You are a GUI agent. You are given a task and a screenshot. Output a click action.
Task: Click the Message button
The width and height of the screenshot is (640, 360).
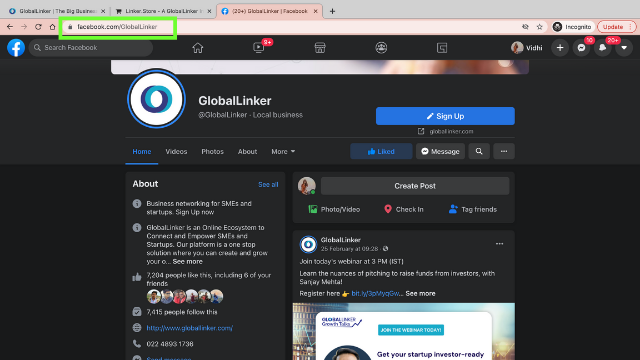[440, 151]
